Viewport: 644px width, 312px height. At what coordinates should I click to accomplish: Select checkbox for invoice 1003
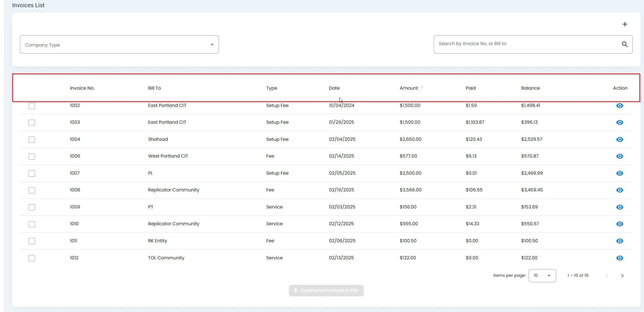32,123
